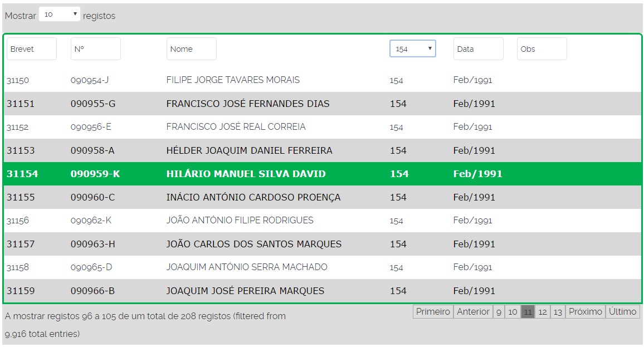Select current page 11 button
The image size is (644, 347).
(528, 312)
